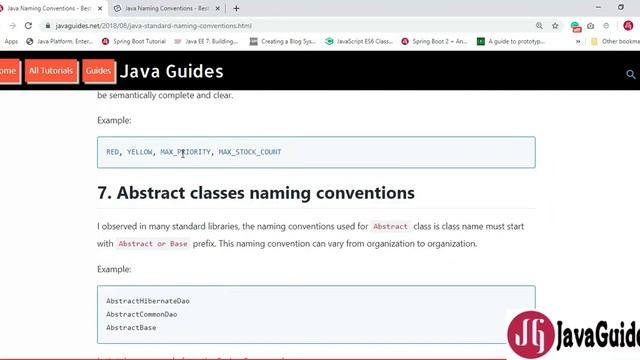Restore down the Chrome window
The width and height of the screenshot is (640, 360).
coord(621,7)
